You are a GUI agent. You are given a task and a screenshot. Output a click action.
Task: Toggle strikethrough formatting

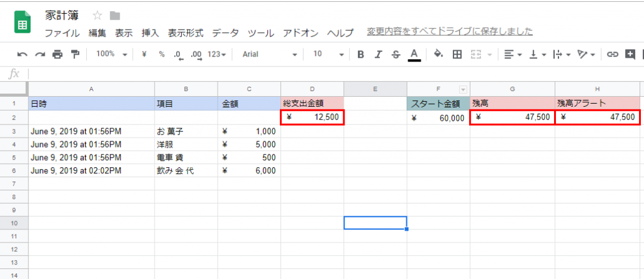[x=396, y=54]
